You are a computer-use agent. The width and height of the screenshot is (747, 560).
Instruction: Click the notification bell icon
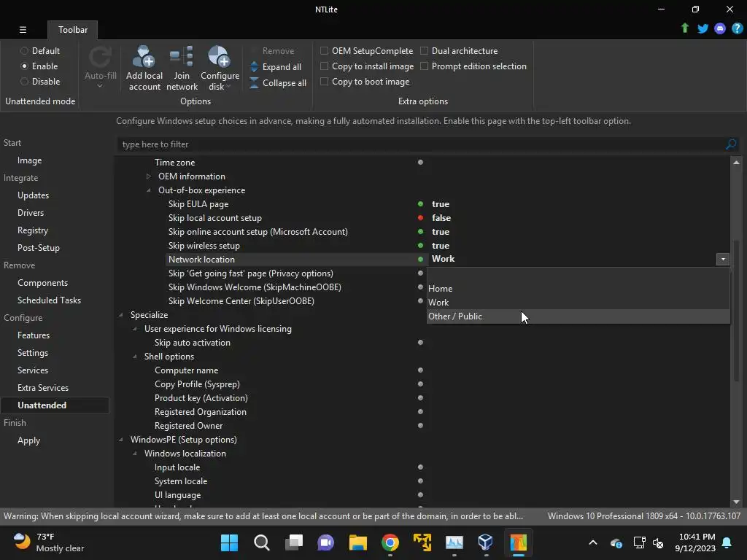tap(727, 542)
